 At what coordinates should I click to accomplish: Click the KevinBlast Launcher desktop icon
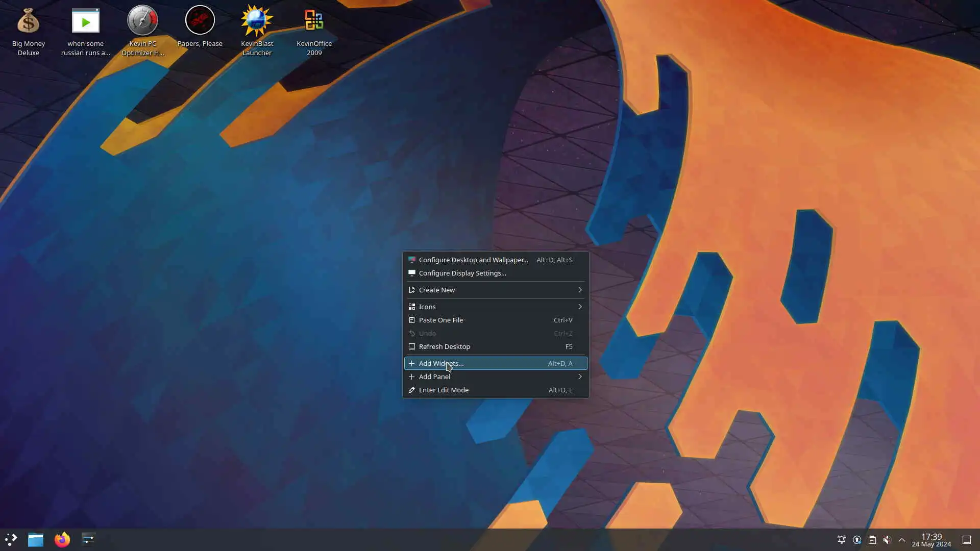click(257, 21)
